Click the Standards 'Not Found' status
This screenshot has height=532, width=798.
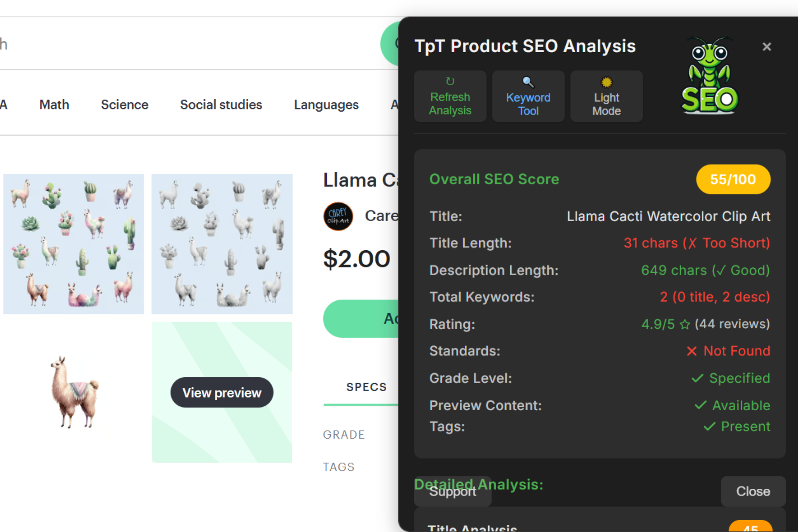728,351
